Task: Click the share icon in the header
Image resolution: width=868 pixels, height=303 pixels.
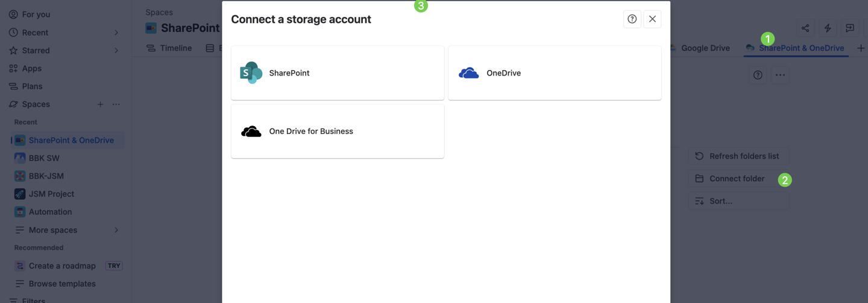Action: [x=805, y=28]
